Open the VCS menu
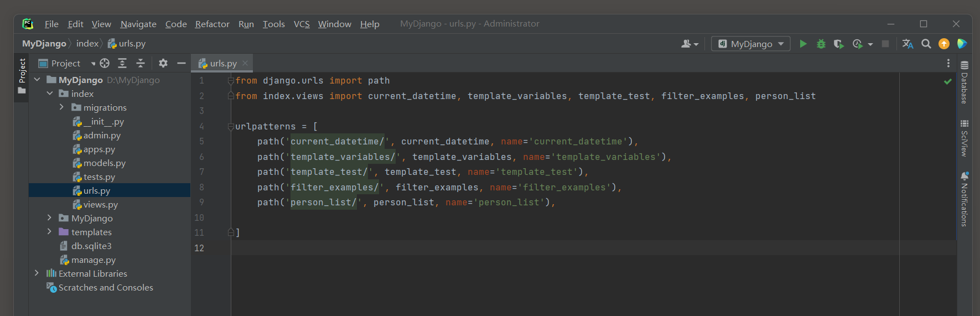This screenshot has height=316, width=980. [x=302, y=24]
